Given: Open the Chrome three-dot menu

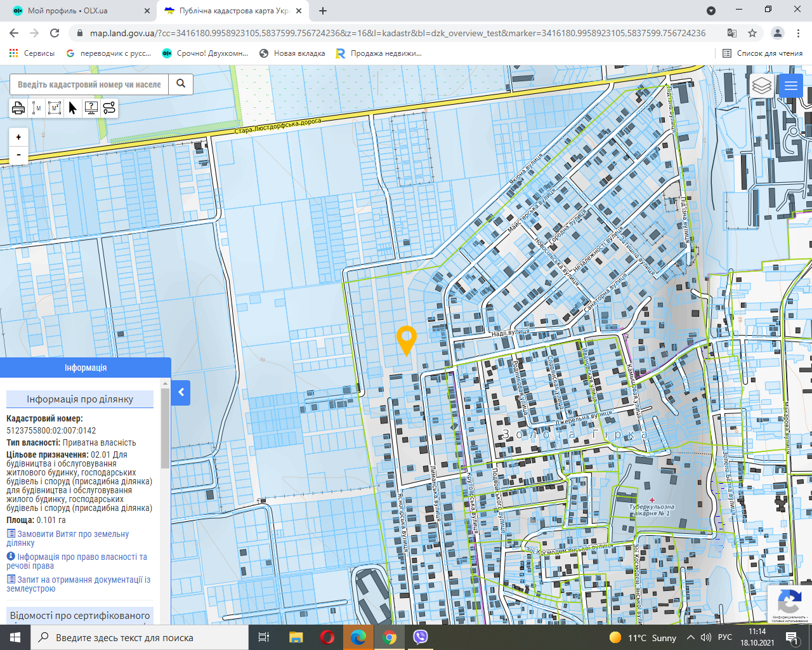Looking at the screenshot, I should click(x=799, y=33).
